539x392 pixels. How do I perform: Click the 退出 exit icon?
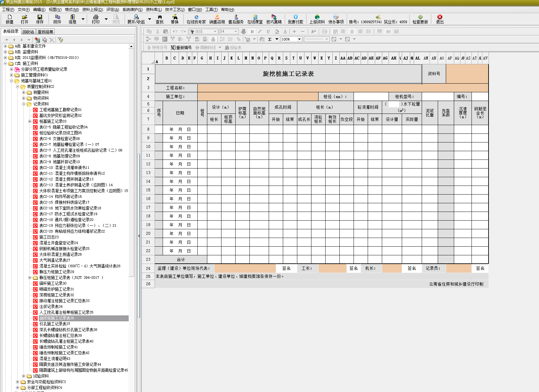pos(440,19)
